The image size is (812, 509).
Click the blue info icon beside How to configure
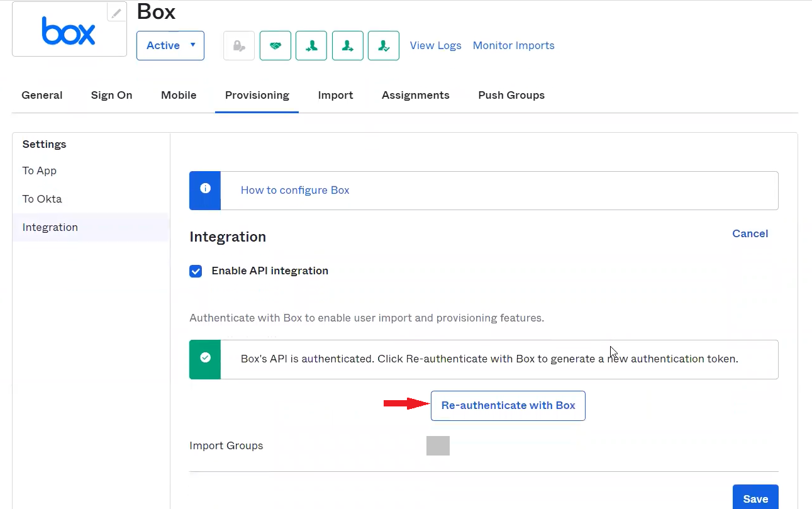click(205, 189)
